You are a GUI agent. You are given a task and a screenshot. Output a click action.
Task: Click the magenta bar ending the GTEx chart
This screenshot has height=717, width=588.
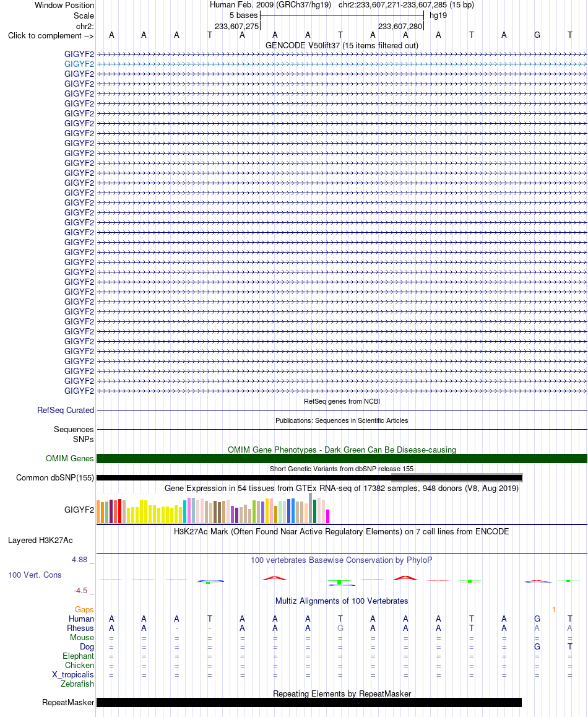click(327, 516)
